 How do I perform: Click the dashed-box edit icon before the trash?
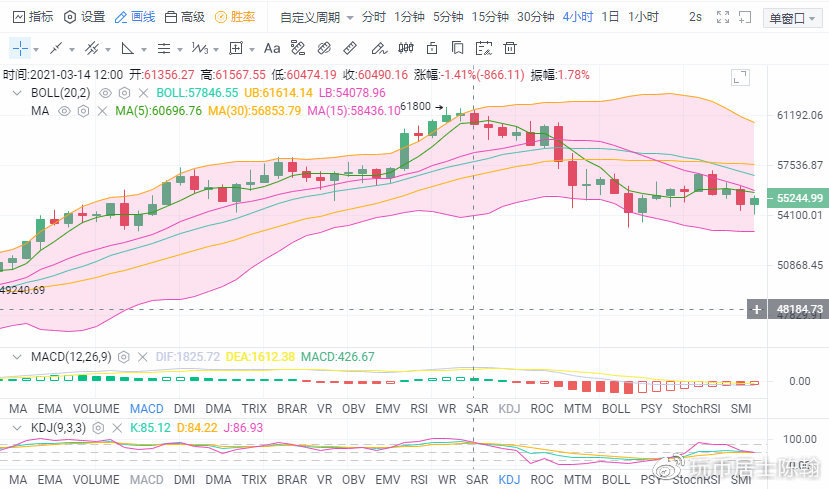pyautogui.click(x=484, y=49)
